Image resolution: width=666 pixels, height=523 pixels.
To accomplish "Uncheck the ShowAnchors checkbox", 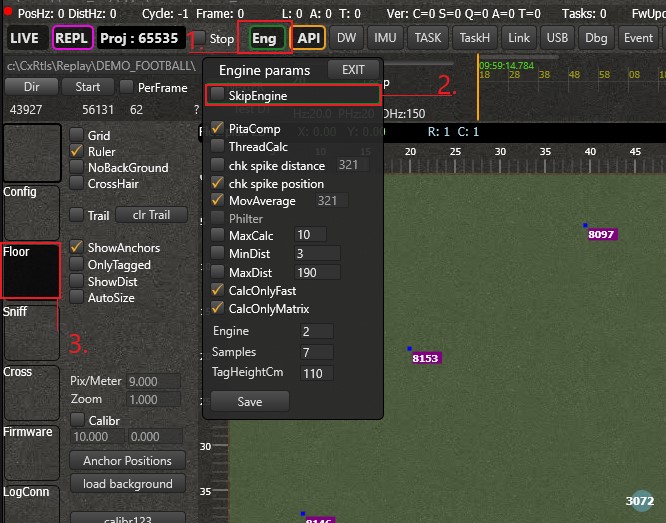I will tap(76, 247).
